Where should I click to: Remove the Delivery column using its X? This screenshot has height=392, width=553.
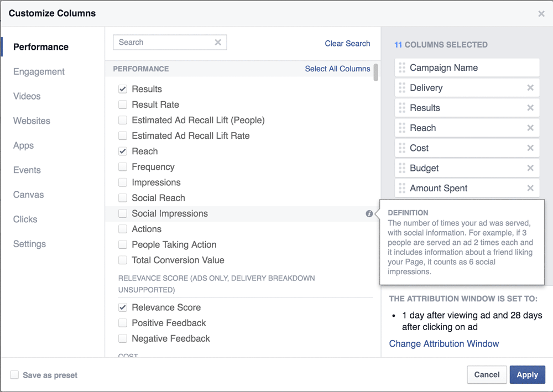tap(530, 88)
